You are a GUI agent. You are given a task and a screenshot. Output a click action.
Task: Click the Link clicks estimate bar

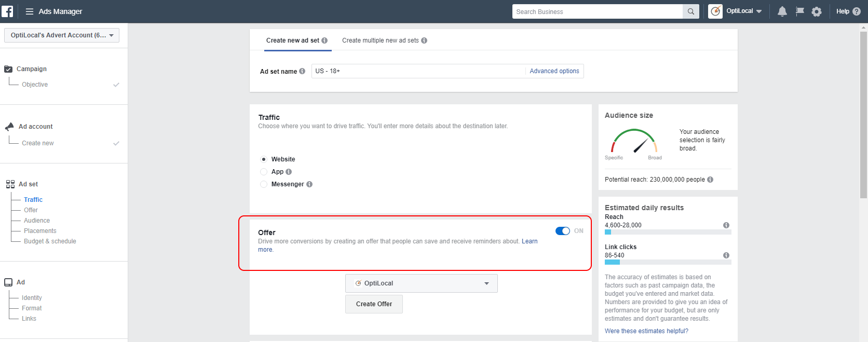pyautogui.click(x=668, y=262)
